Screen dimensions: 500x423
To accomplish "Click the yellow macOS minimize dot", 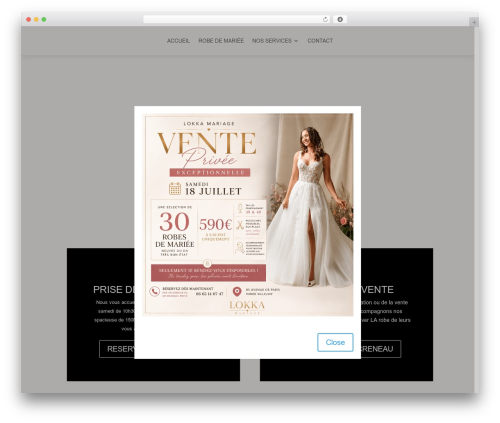I will (x=36, y=20).
